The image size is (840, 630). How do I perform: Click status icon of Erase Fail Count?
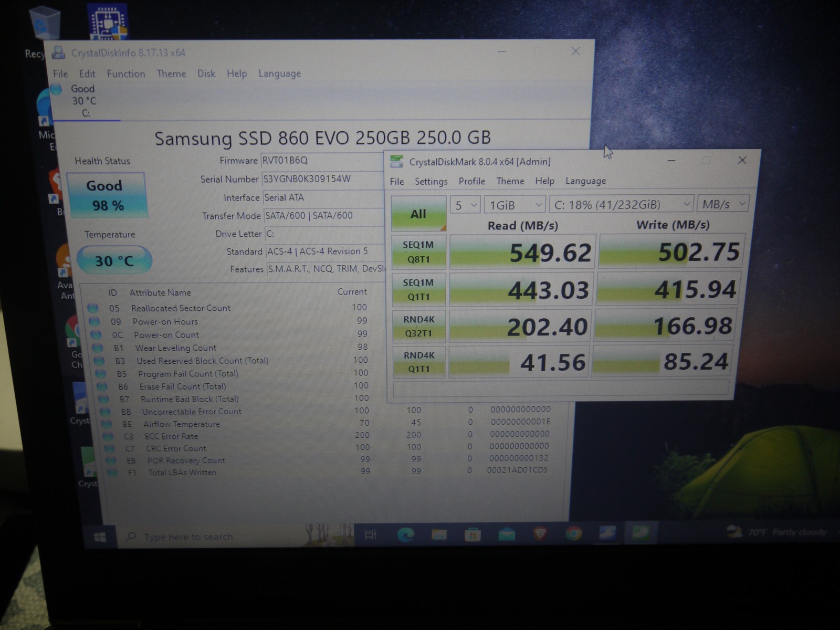tap(102, 386)
